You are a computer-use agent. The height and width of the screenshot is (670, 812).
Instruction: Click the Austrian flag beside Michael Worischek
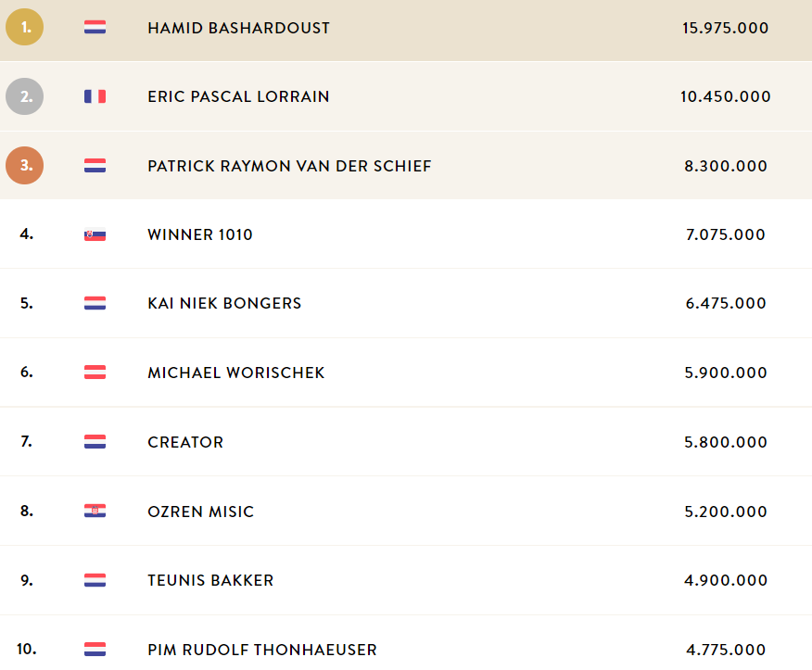click(x=95, y=373)
